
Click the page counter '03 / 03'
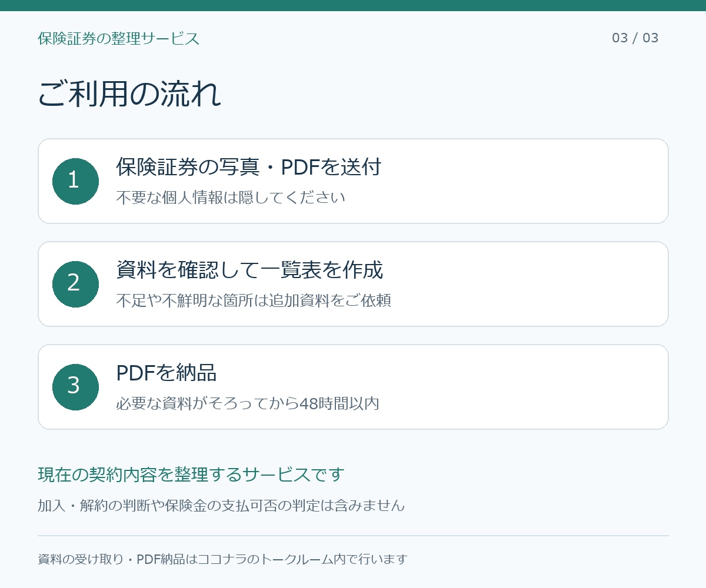[635, 38]
